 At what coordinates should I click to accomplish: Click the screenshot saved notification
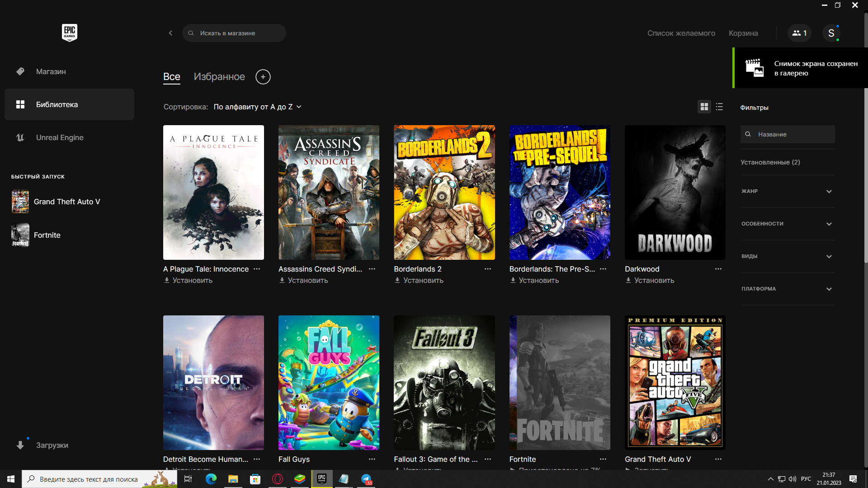[800, 68]
